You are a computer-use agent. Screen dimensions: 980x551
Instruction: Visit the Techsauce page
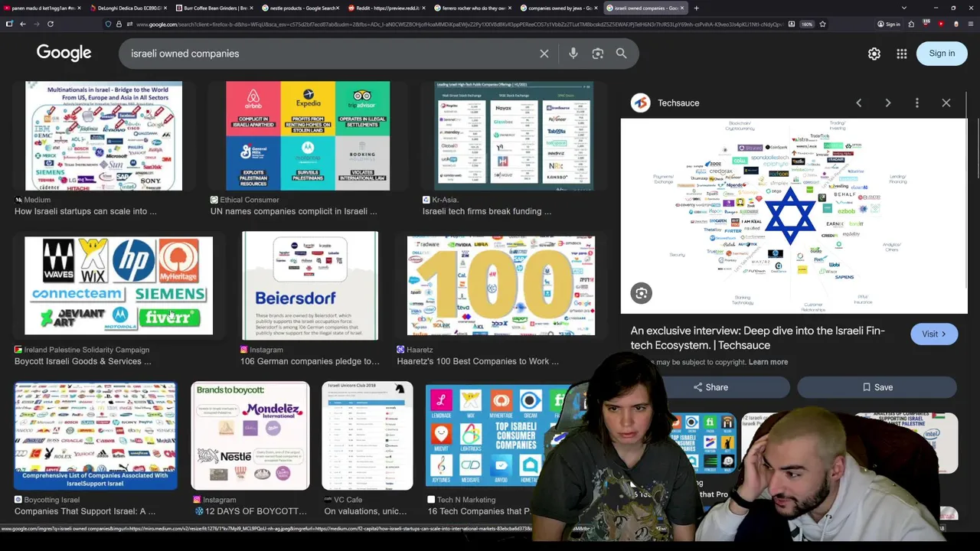point(934,334)
